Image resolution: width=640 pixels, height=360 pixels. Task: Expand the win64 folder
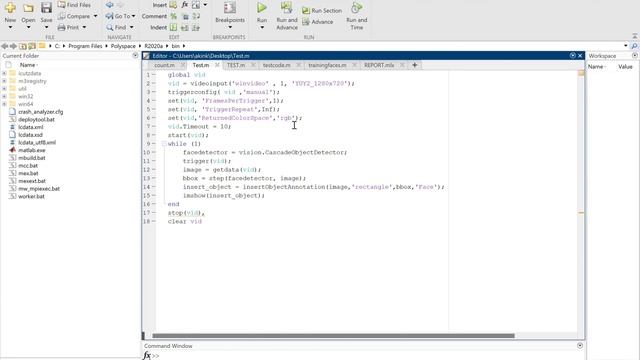4,104
